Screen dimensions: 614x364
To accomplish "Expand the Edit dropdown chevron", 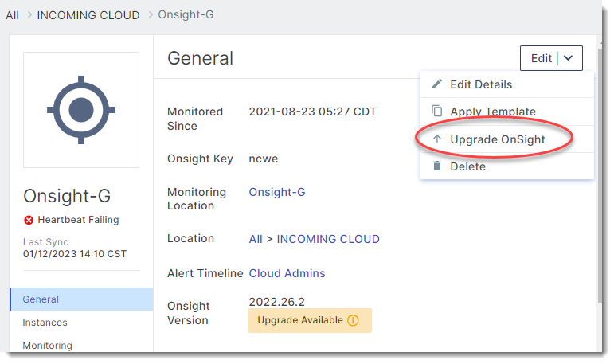I will pyautogui.click(x=568, y=58).
